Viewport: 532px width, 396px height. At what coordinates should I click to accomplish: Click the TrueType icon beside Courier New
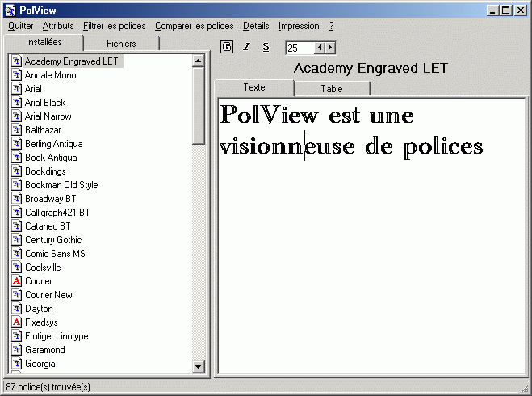pos(17,295)
